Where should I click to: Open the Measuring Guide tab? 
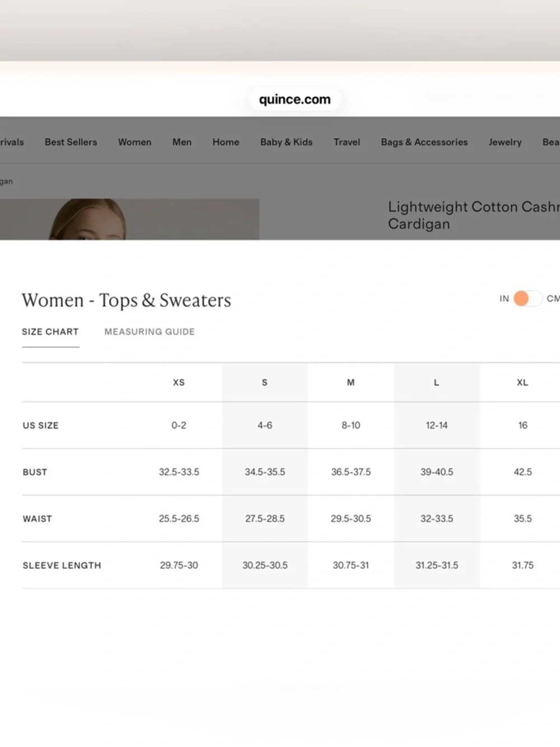pyautogui.click(x=150, y=332)
